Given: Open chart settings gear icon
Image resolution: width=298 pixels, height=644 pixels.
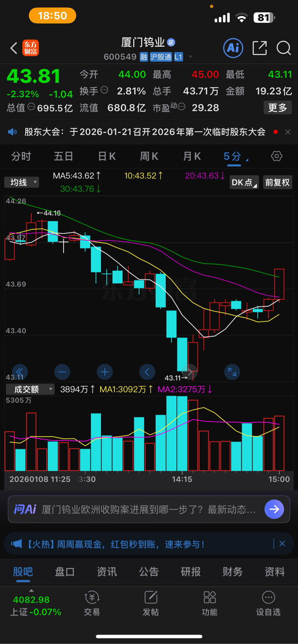Looking at the screenshot, I should coord(277,156).
